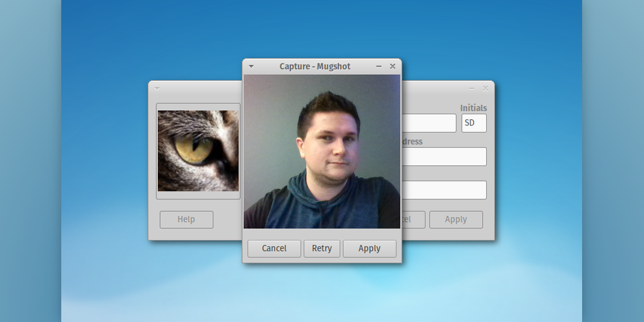Click Help in the background Mugshot window
The image size is (644, 322).
point(186,219)
